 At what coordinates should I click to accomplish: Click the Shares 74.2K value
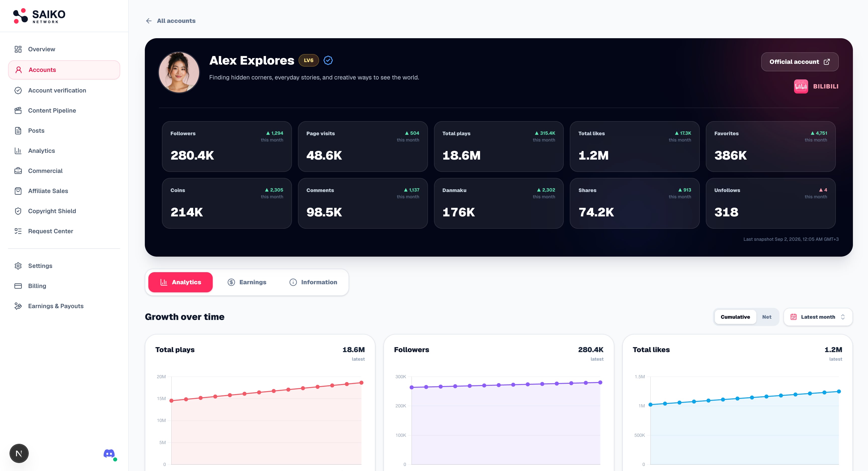click(x=596, y=212)
